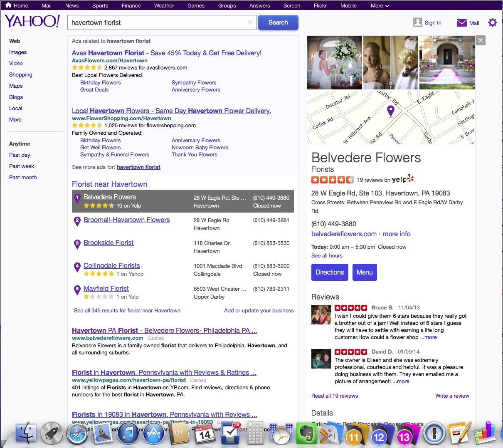Open Finder from the dock
This screenshot has height=448, width=503.
click(26, 433)
